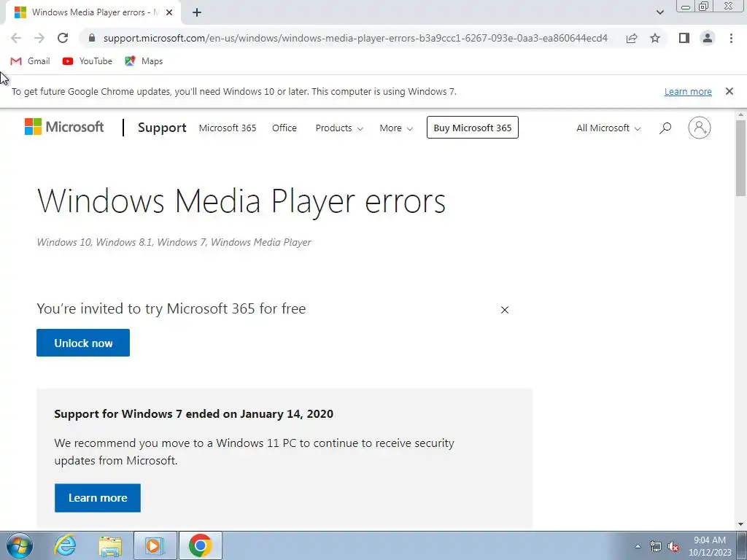Open Windows Explorer from the taskbar
Viewport: 747px width, 560px height.
pyautogui.click(x=111, y=545)
